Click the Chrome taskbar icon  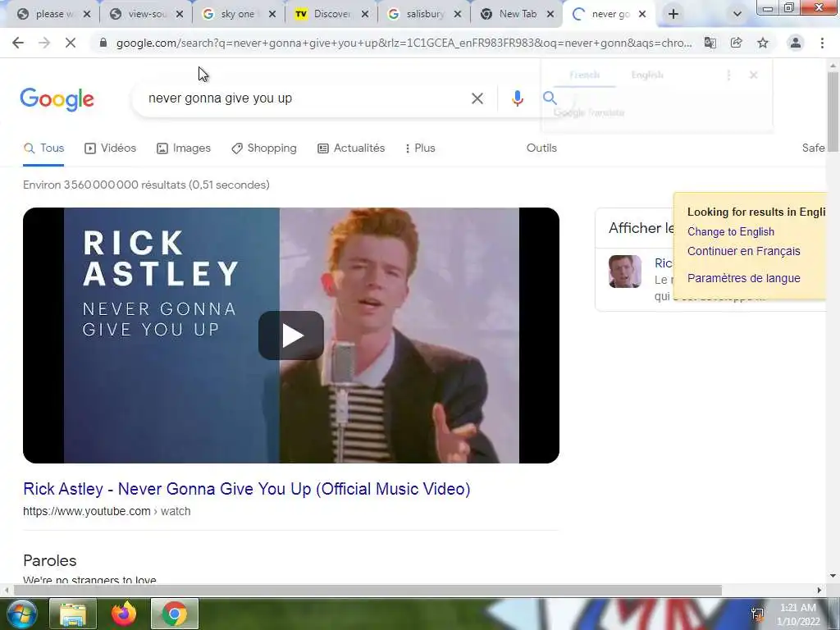click(175, 614)
